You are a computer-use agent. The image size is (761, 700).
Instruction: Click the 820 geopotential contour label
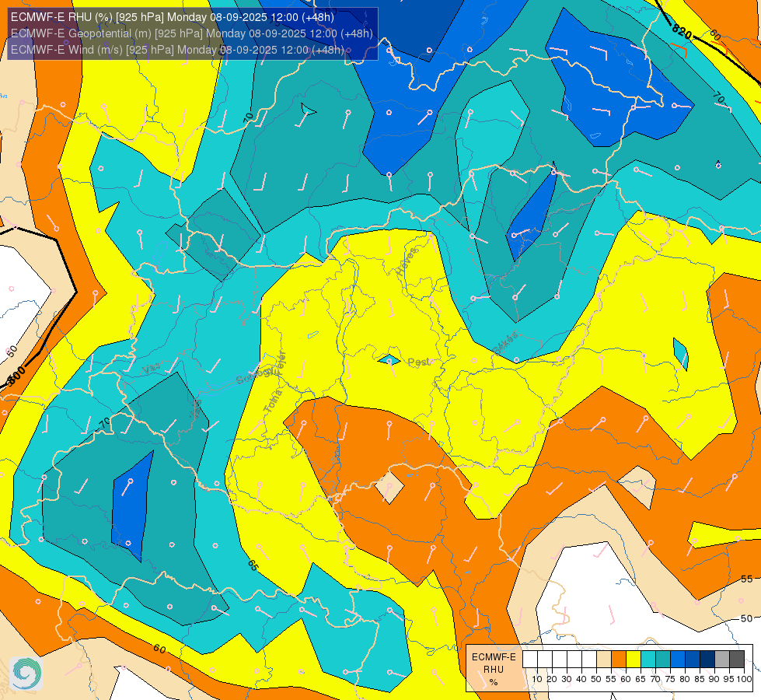[682, 32]
